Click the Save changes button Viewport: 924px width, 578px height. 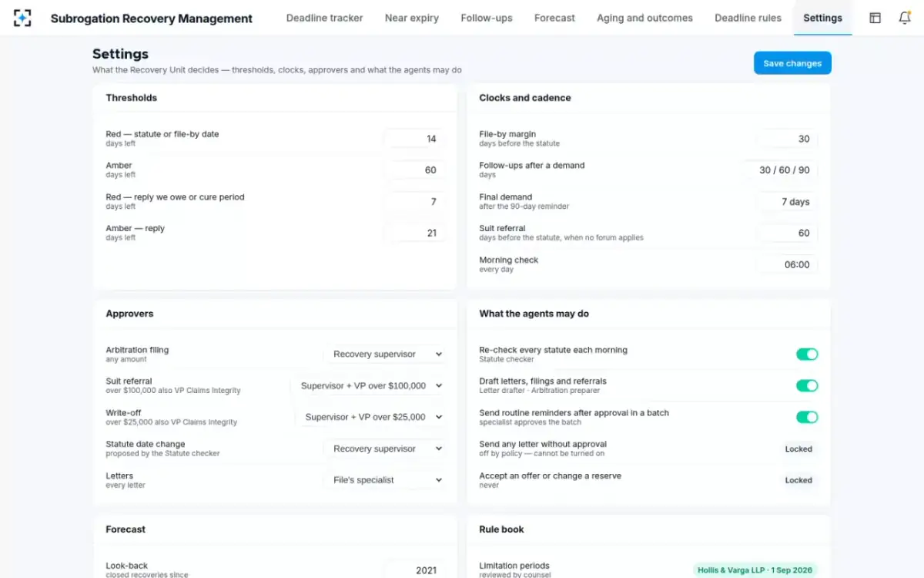792,63
